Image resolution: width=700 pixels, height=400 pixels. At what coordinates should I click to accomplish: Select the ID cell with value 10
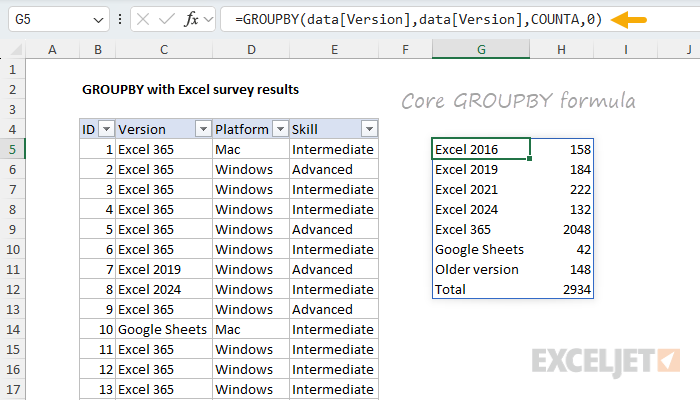tap(98, 329)
